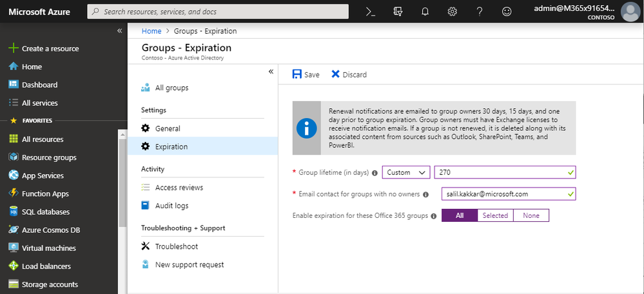Send feedback via smiley icon
Viewport: 644px width, 294px height.
(507, 12)
